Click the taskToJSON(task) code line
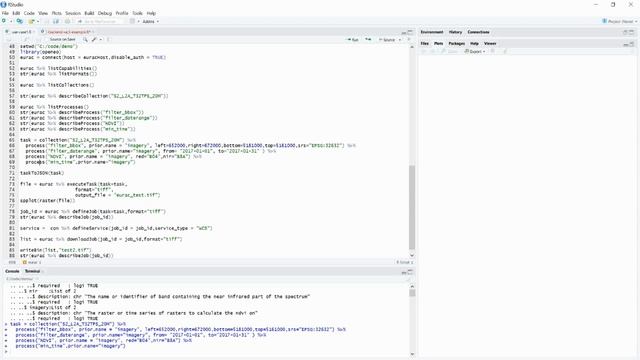Viewport: 640px width, 360px height. coord(42,173)
